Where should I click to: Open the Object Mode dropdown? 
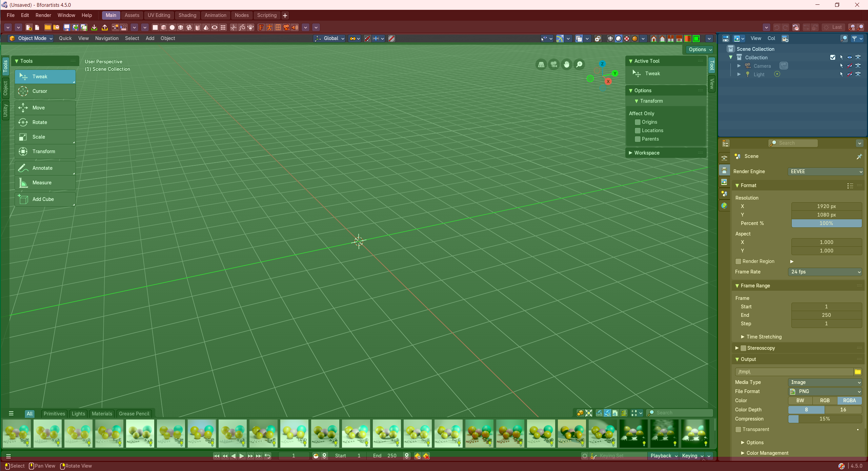(31, 38)
